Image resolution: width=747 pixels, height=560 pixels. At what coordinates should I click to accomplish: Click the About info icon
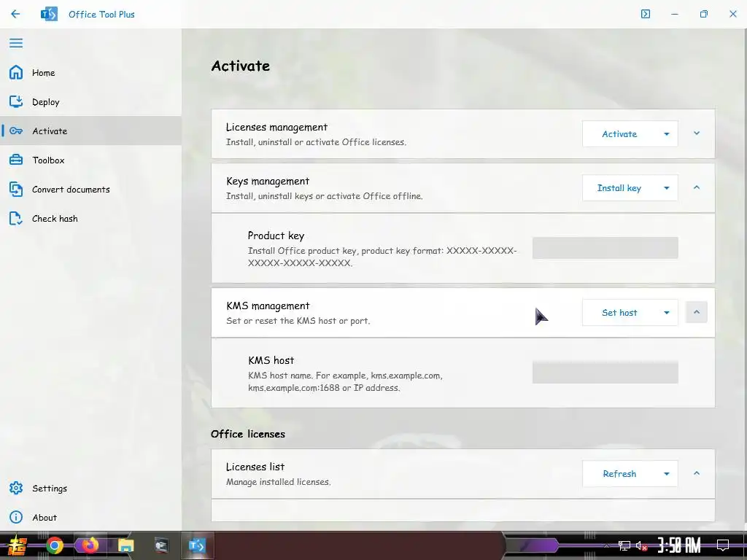coord(16,517)
